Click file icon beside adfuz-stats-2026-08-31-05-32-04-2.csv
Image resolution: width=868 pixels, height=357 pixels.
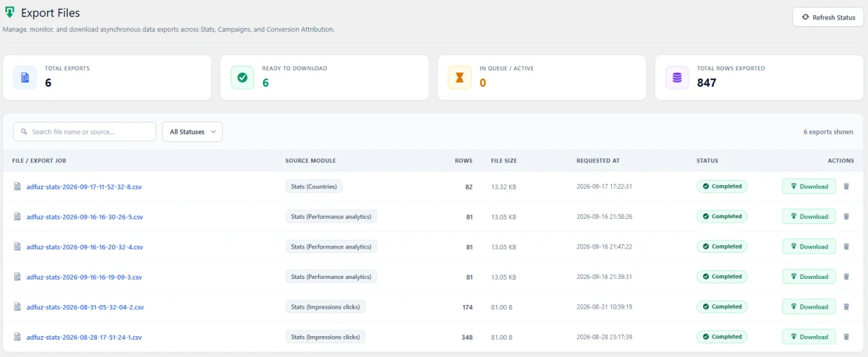(x=17, y=307)
